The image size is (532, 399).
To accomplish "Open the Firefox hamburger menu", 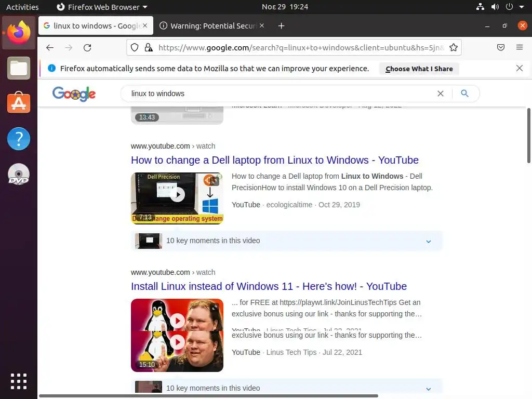I will 519,47.
